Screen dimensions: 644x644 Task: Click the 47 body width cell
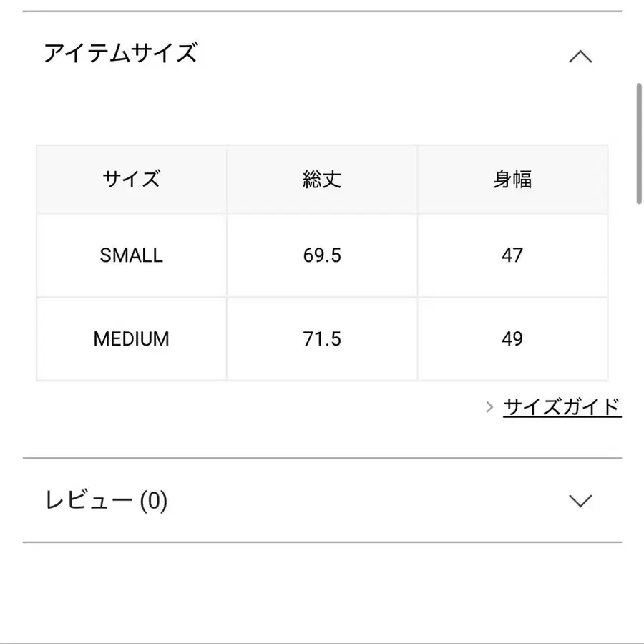pyautogui.click(x=512, y=255)
